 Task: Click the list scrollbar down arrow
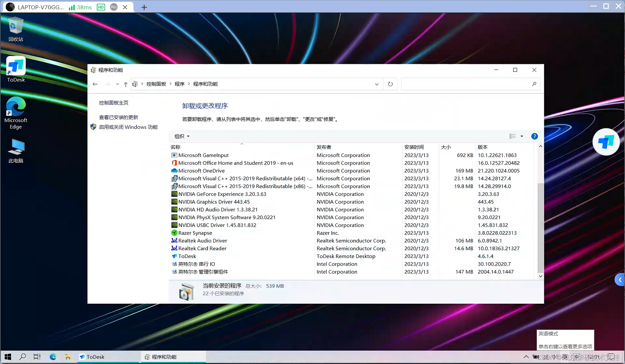[x=540, y=276]
